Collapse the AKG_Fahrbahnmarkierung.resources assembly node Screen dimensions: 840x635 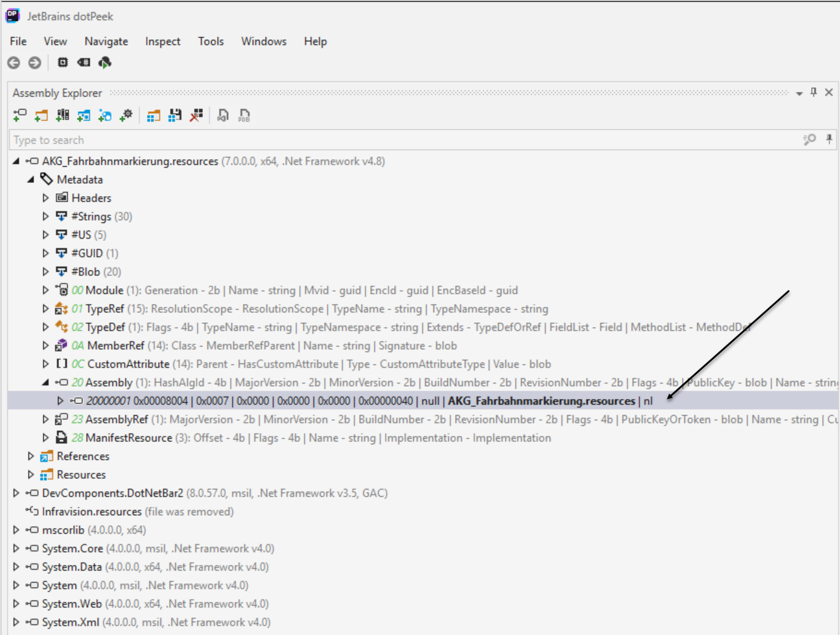point(16,161)
